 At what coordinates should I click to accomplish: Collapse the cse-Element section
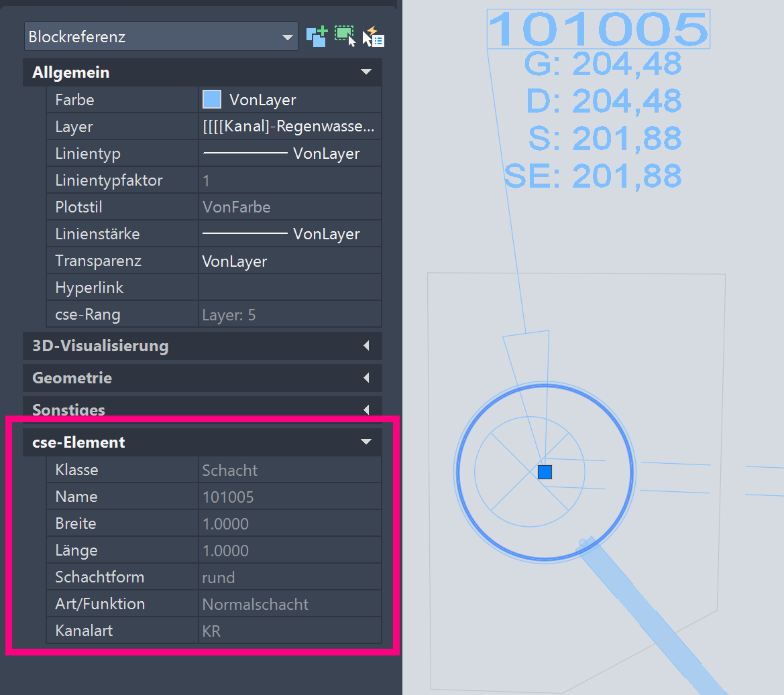[x=366, y=442]
